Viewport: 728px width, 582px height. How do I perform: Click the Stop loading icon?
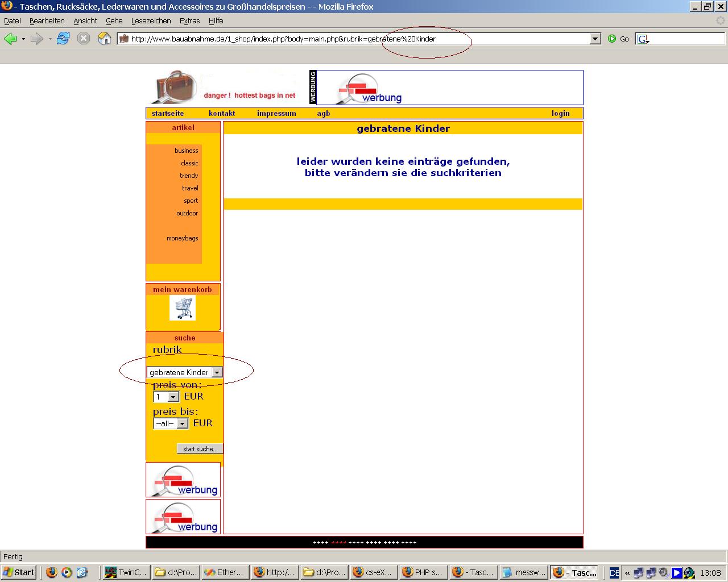click(84, 39)
